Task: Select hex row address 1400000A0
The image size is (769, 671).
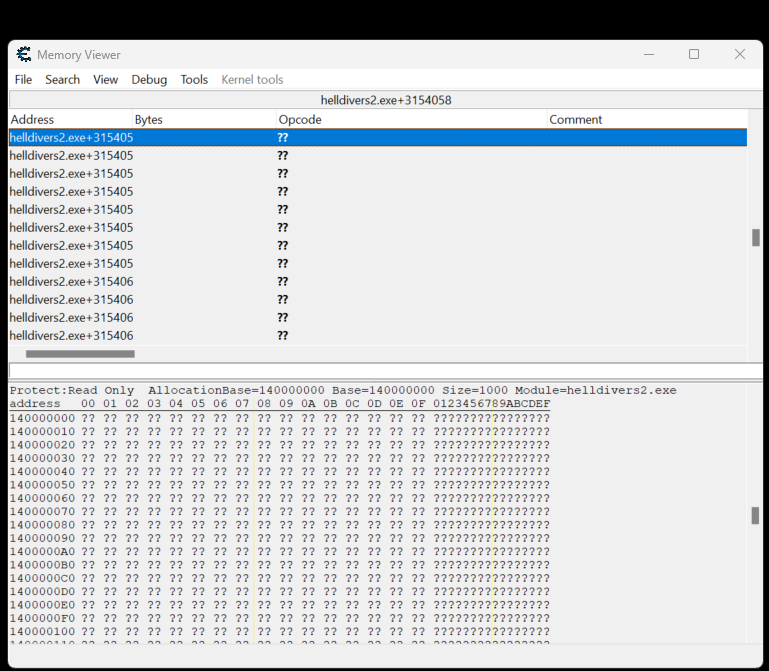Action: pos(42,551)
